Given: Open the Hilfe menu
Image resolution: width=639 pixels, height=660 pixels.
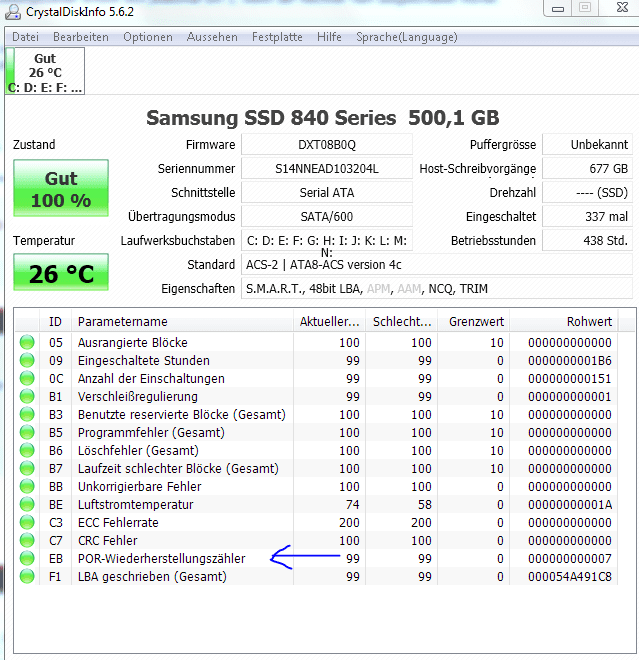Looking at the screenshot, I should point(329,37).
